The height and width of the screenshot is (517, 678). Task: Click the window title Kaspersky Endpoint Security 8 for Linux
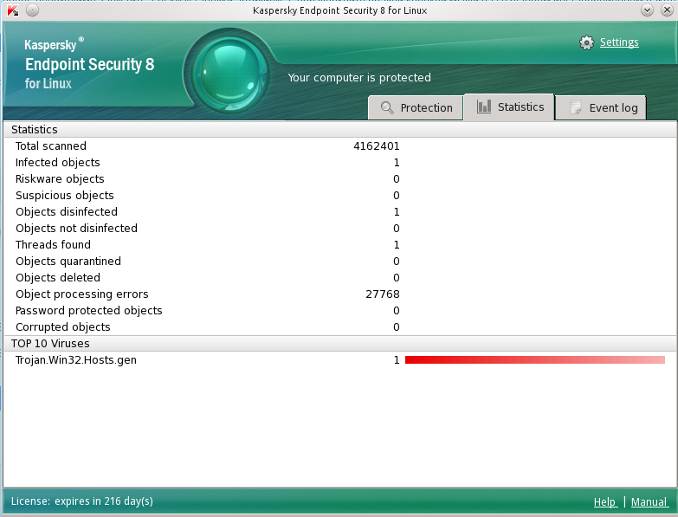pos(340,10)
